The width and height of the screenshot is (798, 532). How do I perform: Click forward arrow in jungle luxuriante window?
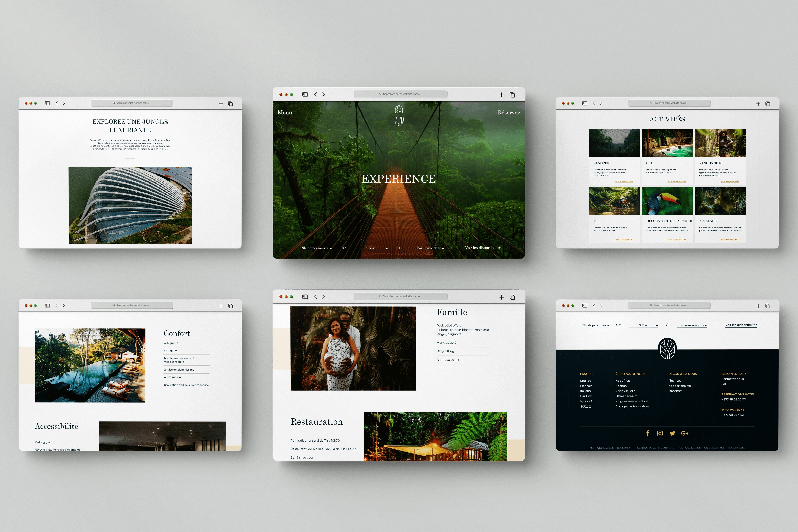pyautogui.click(x=64, y=104)
